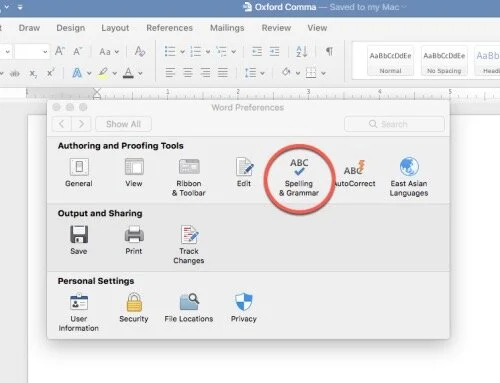
Task: Open Edit preferences
Action: click(244, 173)
